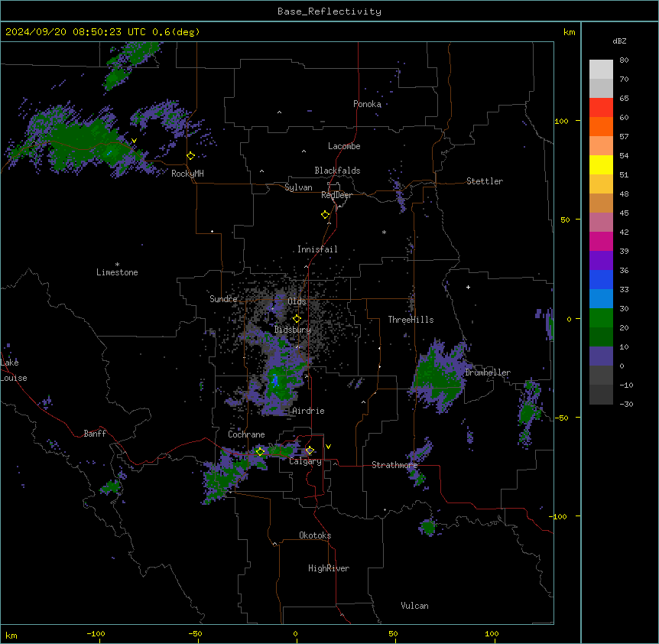Select the white asterisk marker above Limestone
This screenshot has width=659, height=644.
[117, 265]
